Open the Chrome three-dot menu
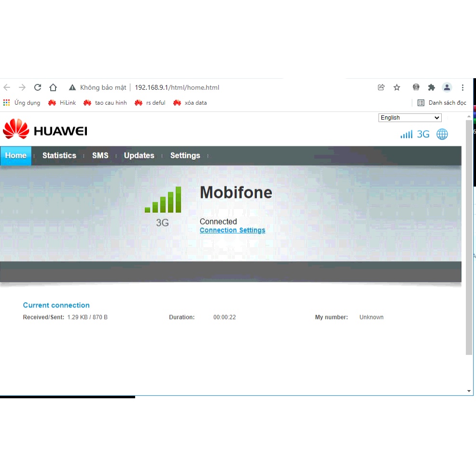The height and width of the screenshot is (476, 476). [462, 87]
